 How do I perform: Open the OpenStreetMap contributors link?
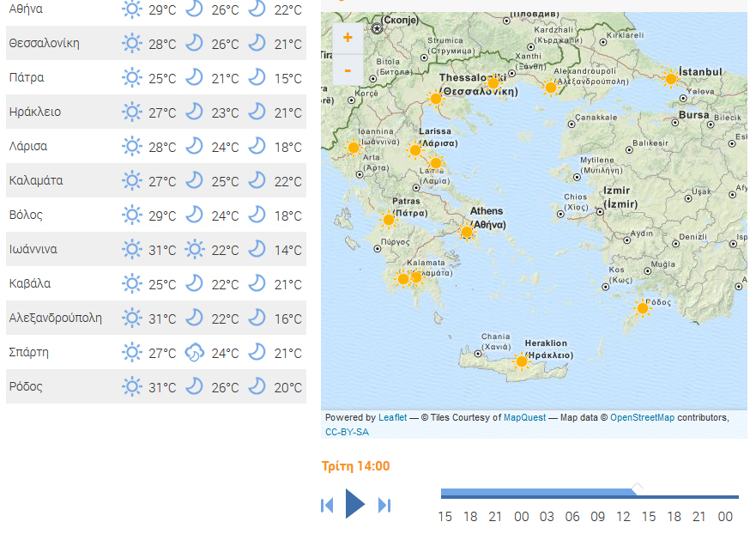[642, 418]
